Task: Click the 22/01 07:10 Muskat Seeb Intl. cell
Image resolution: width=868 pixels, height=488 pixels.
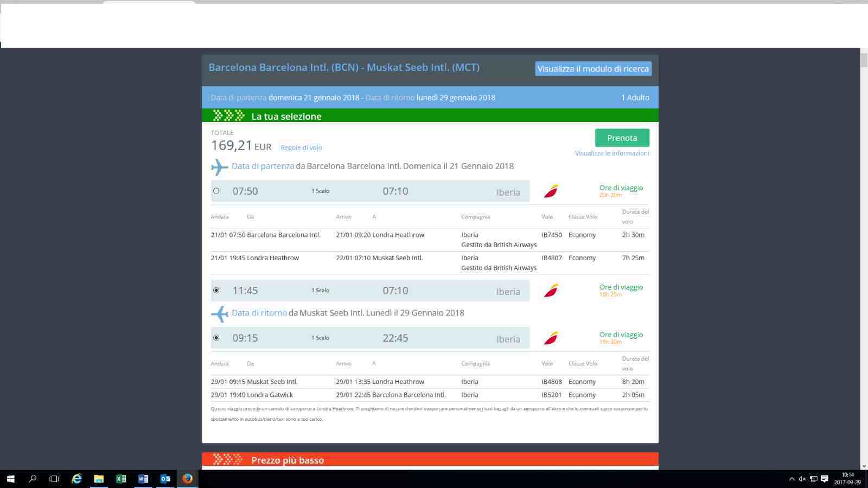Action: pos(379,258)
